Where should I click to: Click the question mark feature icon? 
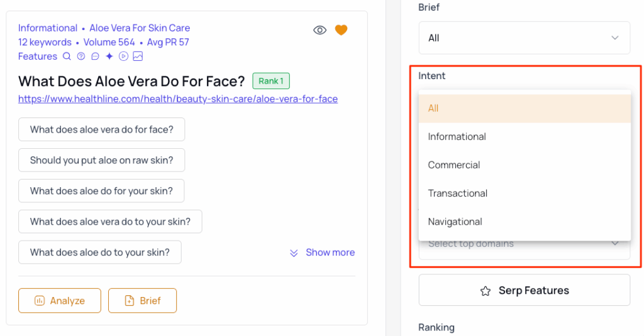pos(81,57)
